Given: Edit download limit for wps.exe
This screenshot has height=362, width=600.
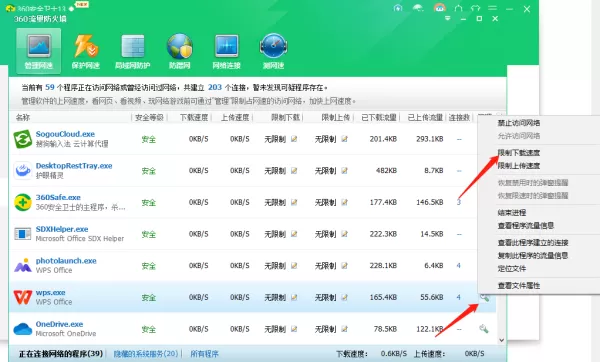Looking at the screenshot, I should (294, 297).
